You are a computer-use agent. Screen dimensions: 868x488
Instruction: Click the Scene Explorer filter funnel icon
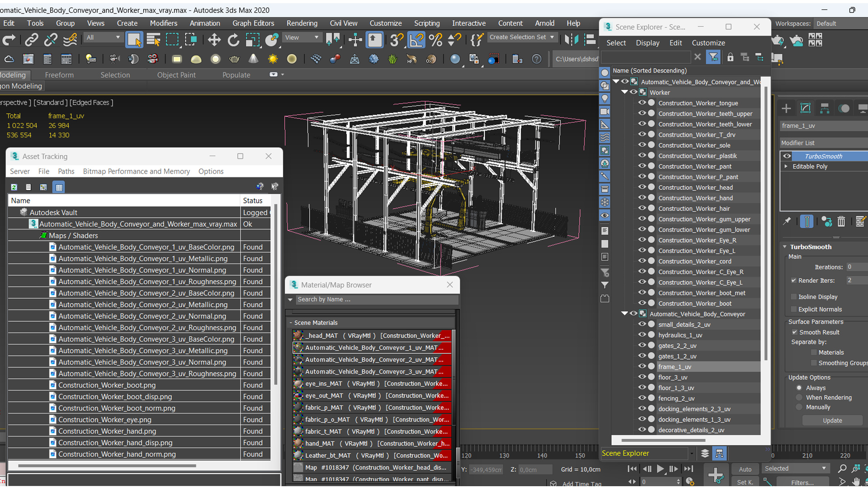click(x=713, y=57)
